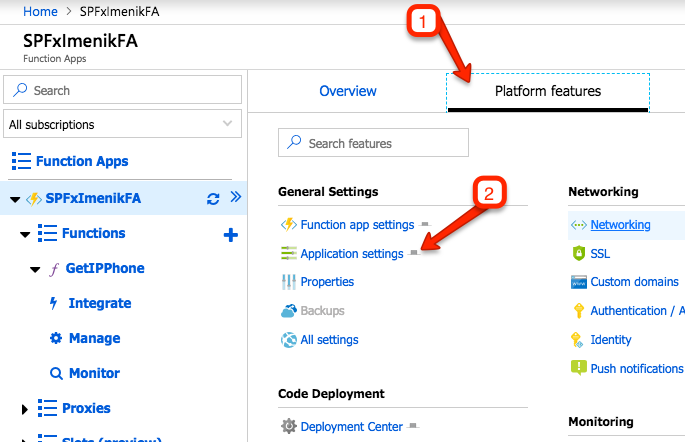Open the All subscriptions dropdown
The width and height of the screenshot is (685, 442).
coord(121,125)
